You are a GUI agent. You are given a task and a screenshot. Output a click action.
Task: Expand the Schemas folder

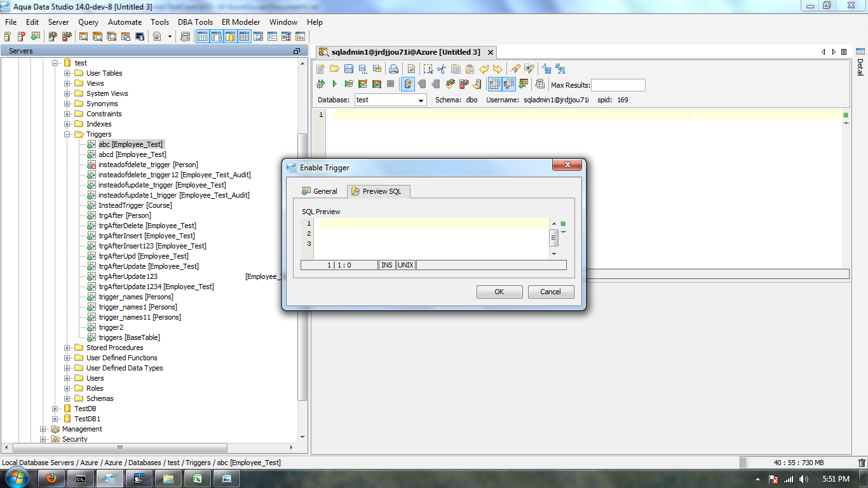67,398
